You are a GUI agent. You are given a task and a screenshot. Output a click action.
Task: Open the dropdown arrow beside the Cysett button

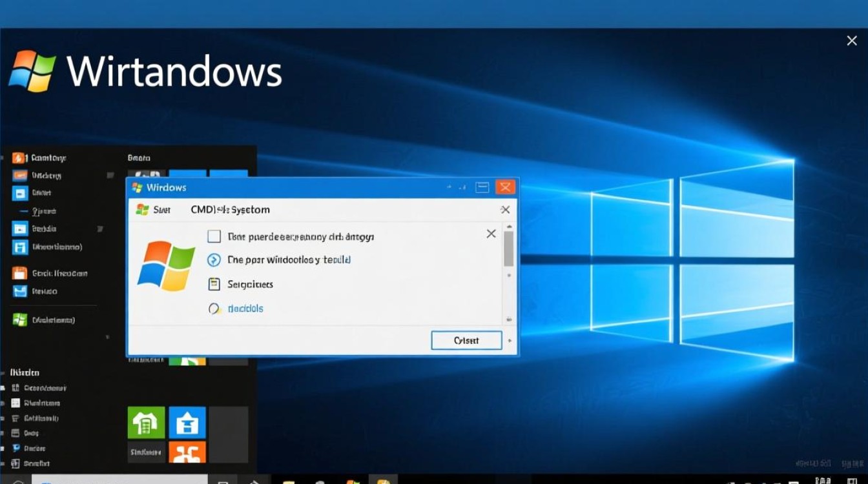[509, 340]
